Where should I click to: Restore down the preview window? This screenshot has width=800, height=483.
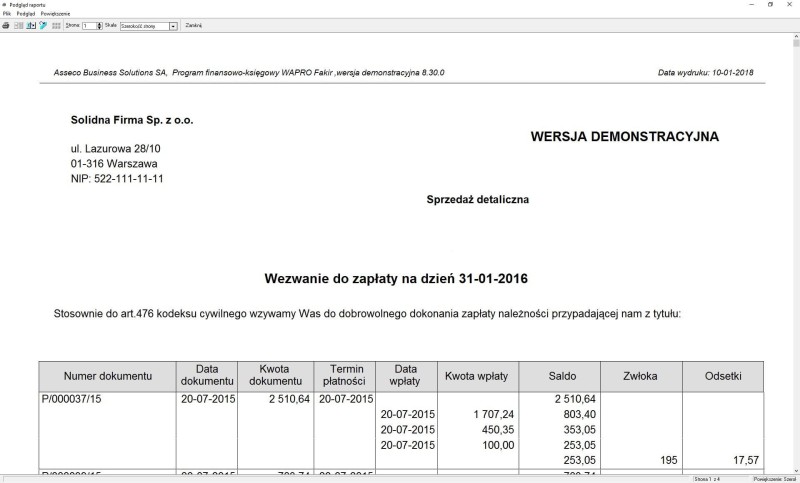770,5
